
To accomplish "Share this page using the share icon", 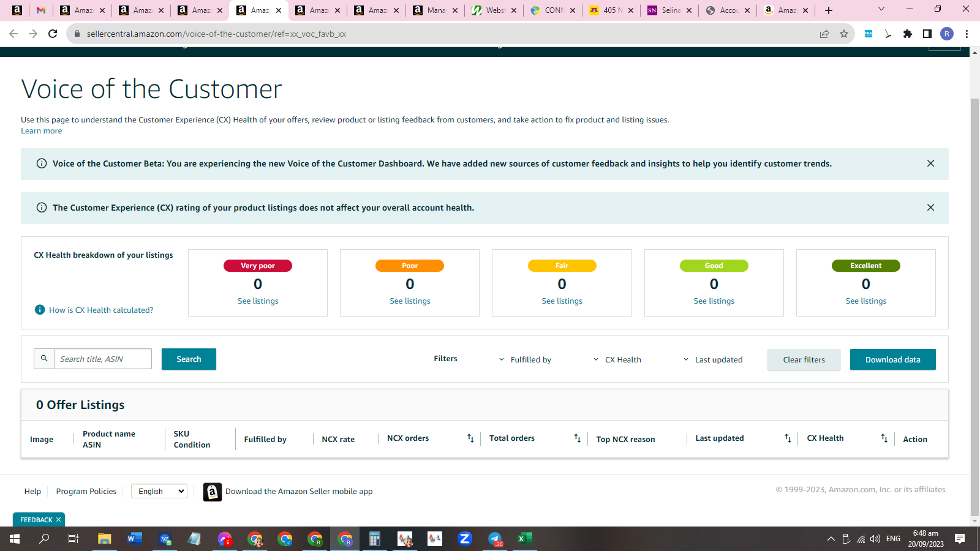I will pyautogui.click(x=824, y=34).
